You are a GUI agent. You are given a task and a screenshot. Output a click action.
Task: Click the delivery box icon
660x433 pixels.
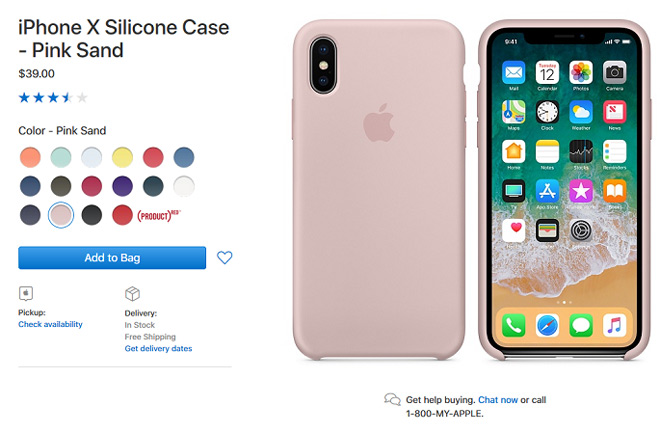point(132,294)
